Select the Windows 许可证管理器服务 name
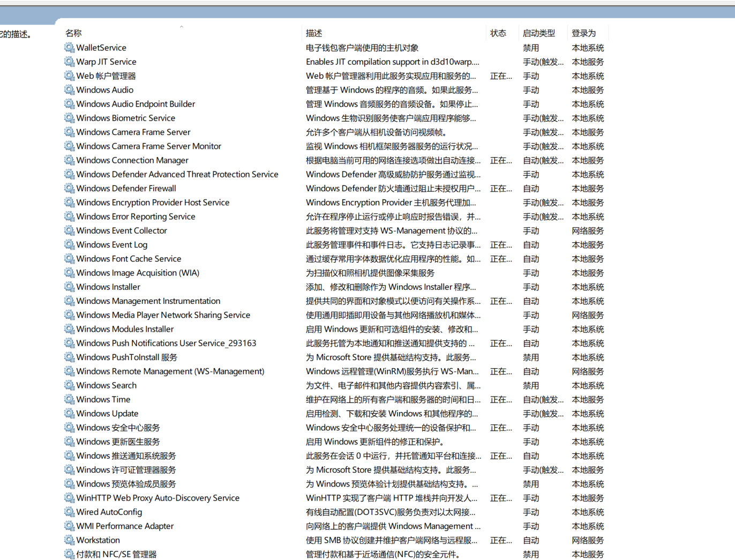The height and width of the screenshot is (560, 735). [126, 470]
